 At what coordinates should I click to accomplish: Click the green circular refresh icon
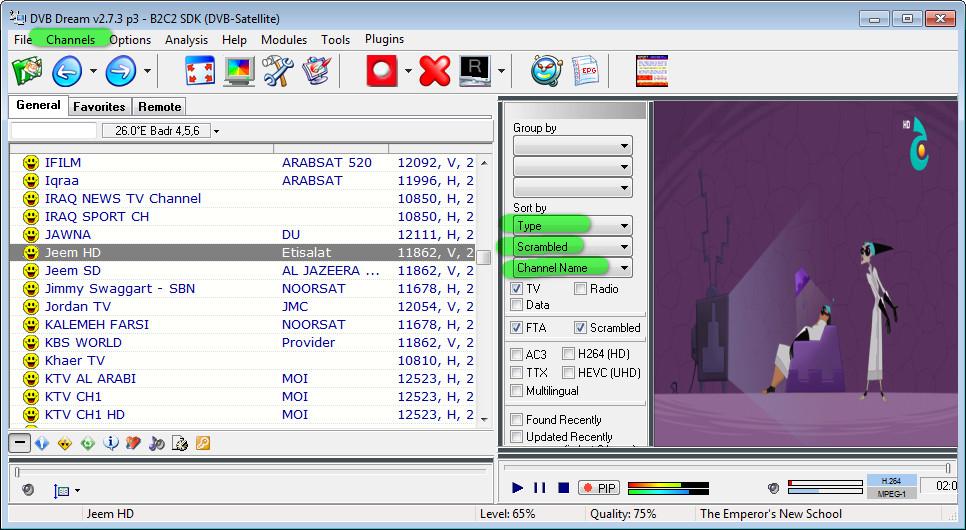point(88,443)
